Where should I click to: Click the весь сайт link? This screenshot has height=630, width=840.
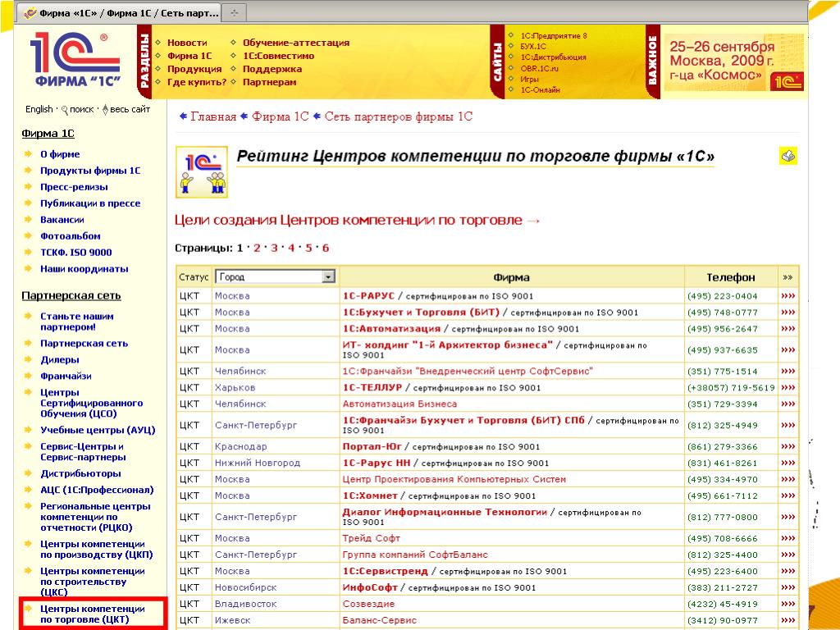(x=130, y=109)
